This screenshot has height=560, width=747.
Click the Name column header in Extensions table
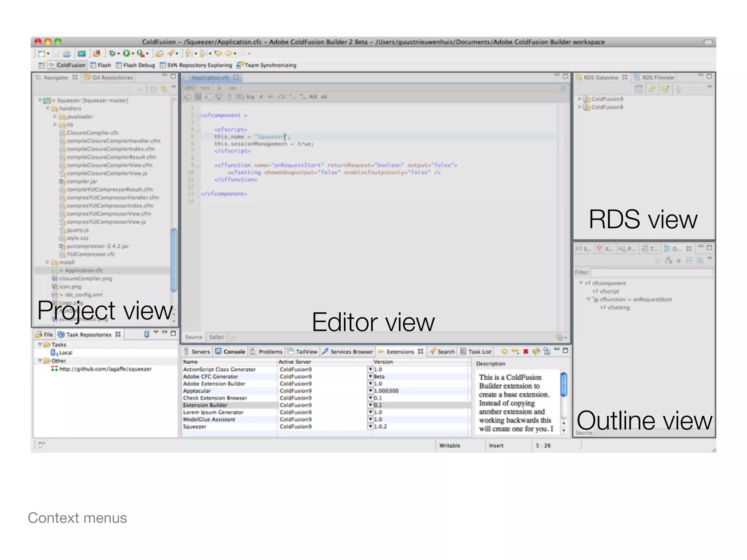point(230,362)
